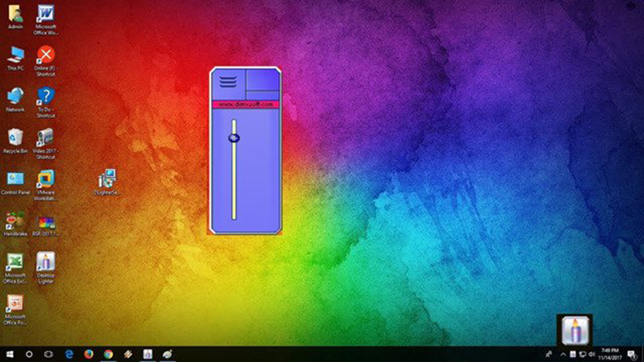Open the taskbar clock and date
This screenshot has height=362, width=644.
[610, 355]
